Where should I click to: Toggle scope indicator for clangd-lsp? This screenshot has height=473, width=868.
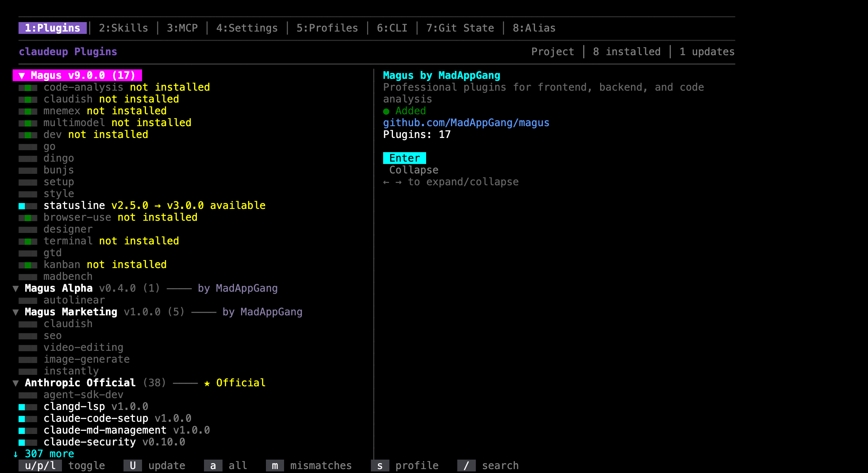(28, 407)
